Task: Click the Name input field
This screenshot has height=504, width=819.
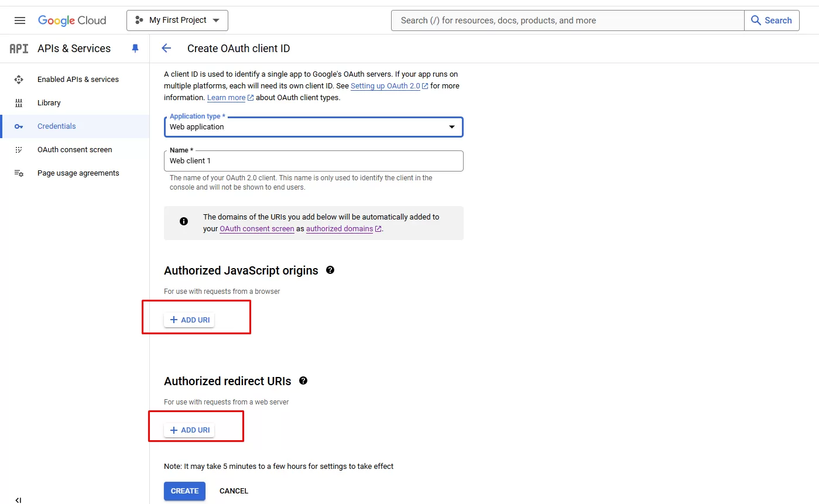Action: [313, 161]
